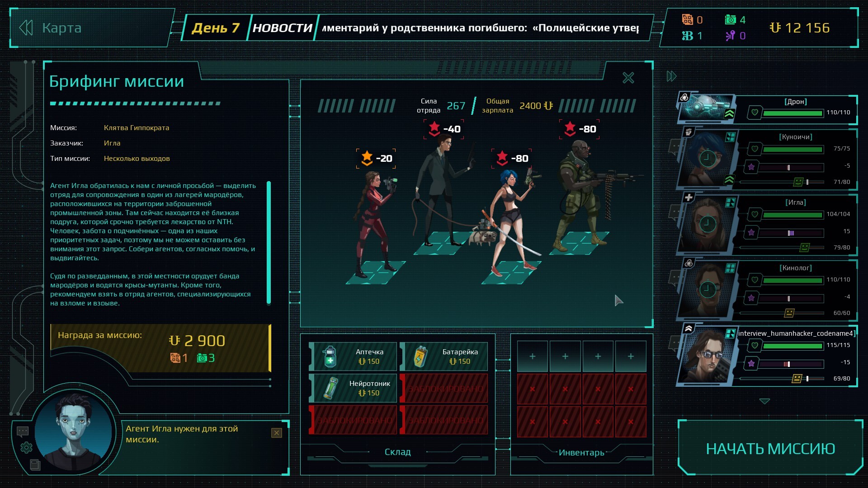Pick the Нейротоник item from warehouse
868x488 pixels.
click(353, 388)
